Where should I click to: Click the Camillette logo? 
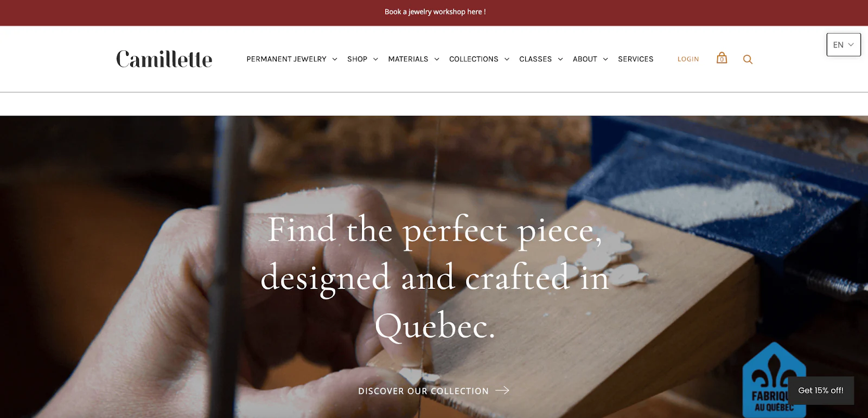pos(164,59)
